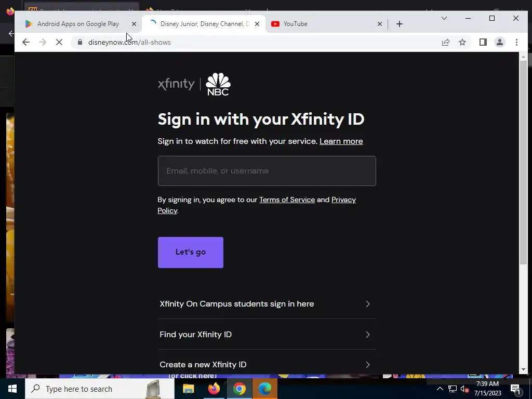532x399 pixels.
Task: Open the Terms of Service link
Action: [x=287, y=199]
